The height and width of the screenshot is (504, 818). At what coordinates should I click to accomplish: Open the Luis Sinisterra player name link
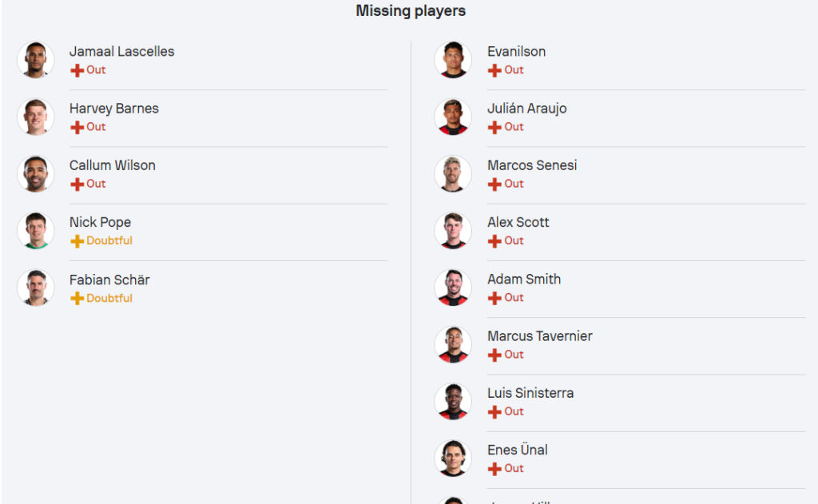click(530, 393)
